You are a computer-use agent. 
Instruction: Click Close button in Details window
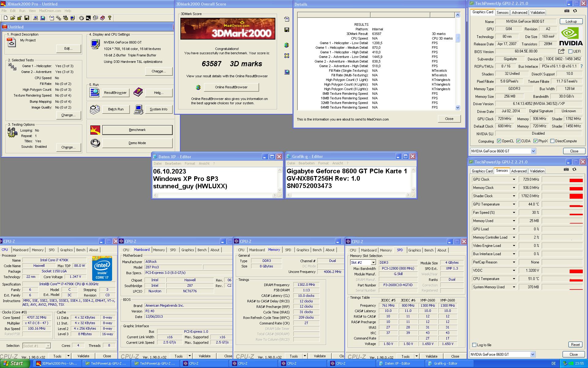[449, 119]
